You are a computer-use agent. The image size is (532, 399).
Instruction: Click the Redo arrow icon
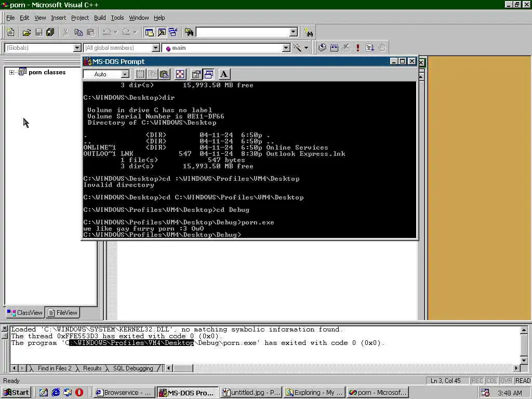pyautogui.click(x=126, y=32)
